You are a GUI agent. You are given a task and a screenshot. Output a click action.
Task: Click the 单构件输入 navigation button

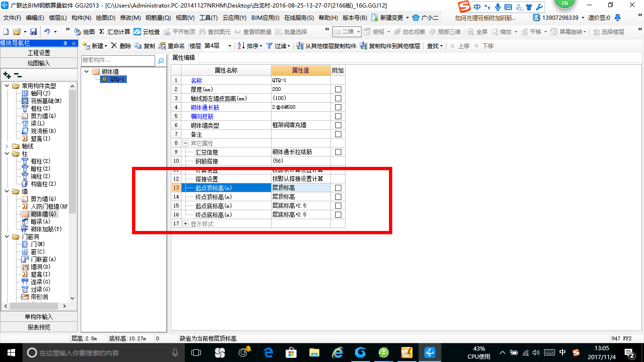coord(39,317)
